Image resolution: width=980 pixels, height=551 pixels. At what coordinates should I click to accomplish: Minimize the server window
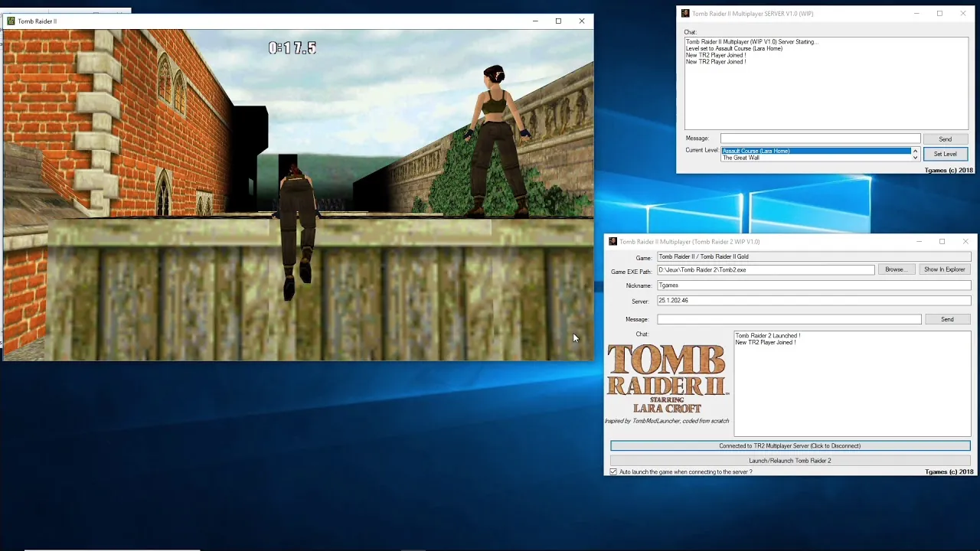click(x=916, y=14)
